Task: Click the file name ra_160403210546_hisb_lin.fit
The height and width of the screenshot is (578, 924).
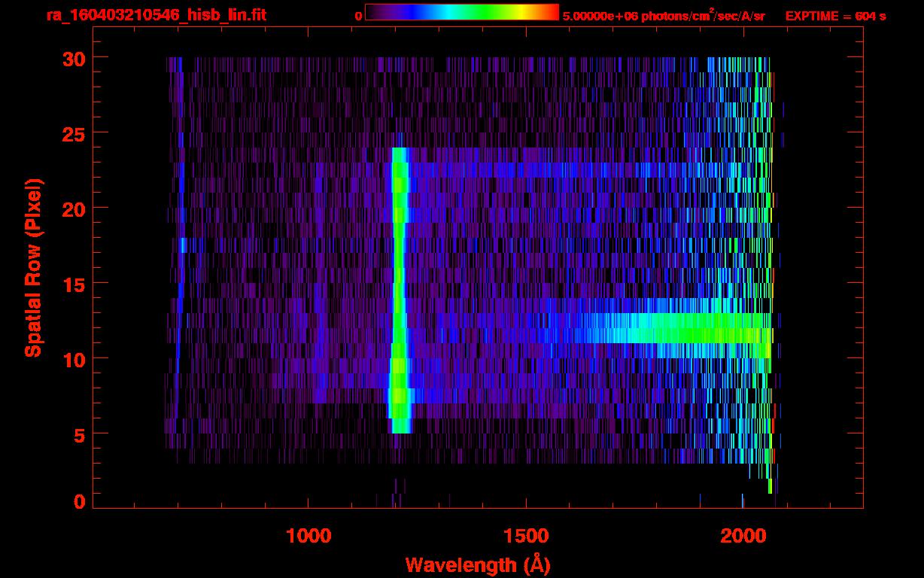Action: point(156,15)
